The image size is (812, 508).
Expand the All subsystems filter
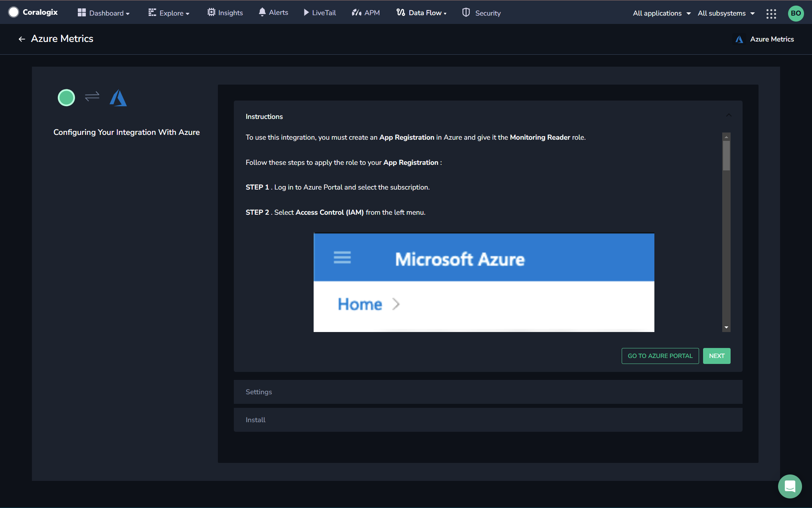click(x=726, y=13)
